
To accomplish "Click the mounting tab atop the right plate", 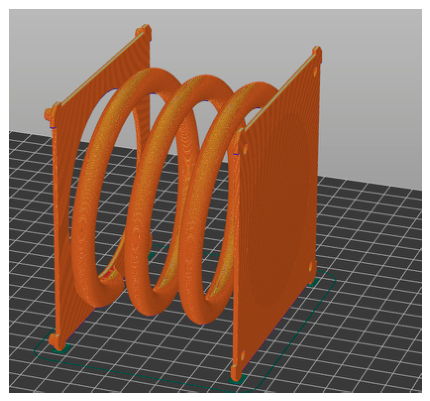I will point(317,54).
